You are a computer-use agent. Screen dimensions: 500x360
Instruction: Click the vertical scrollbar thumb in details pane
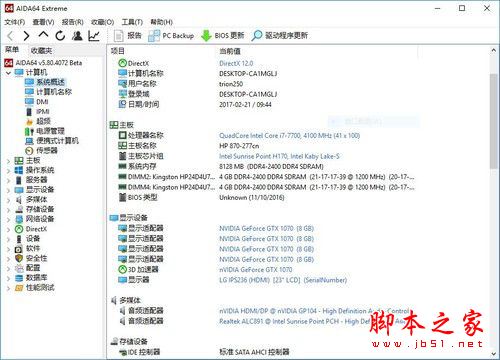tap(493, 121)
